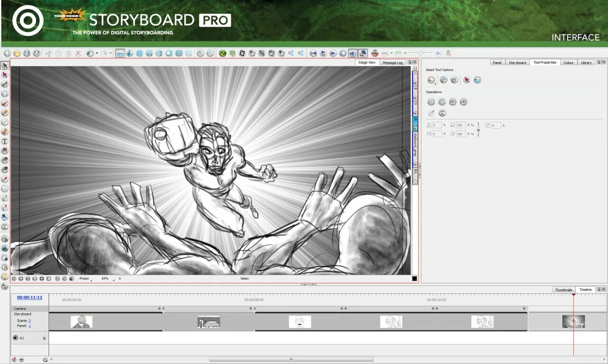This screenshot has width=608, height=364.
Task: Open the 63% zoom level dropdown
Action: [x=107, y=279]
